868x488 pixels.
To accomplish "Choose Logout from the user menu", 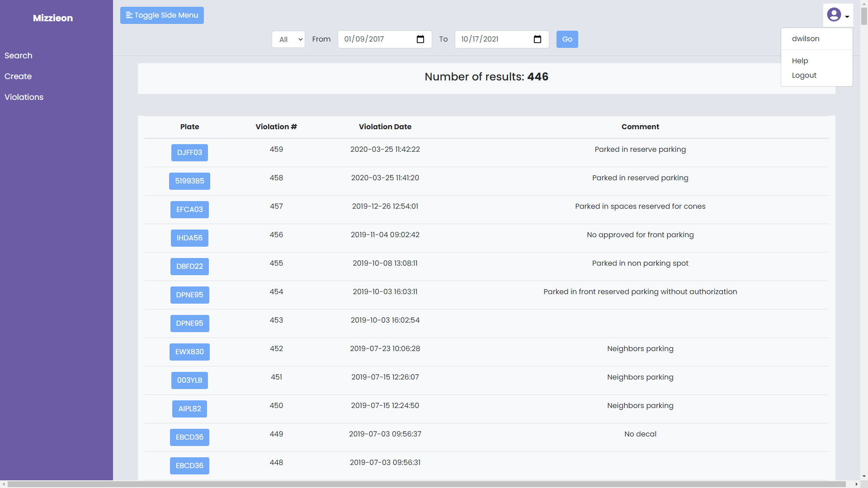I will [804, 75].
